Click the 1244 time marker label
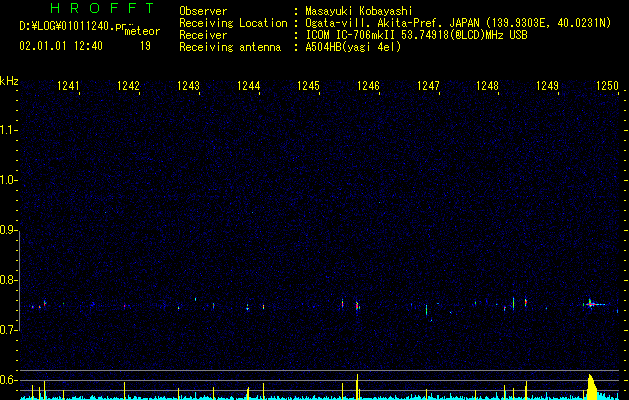Viewport: 629px width, 400px height. click(x=248, y=86)
